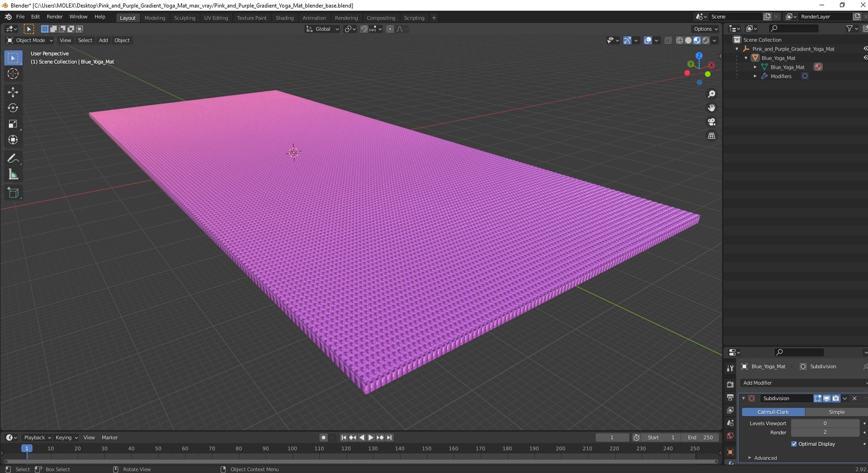Expand the Advanced subdivision settings
This screenshot has height=473, width=868.
pos(765,458)
